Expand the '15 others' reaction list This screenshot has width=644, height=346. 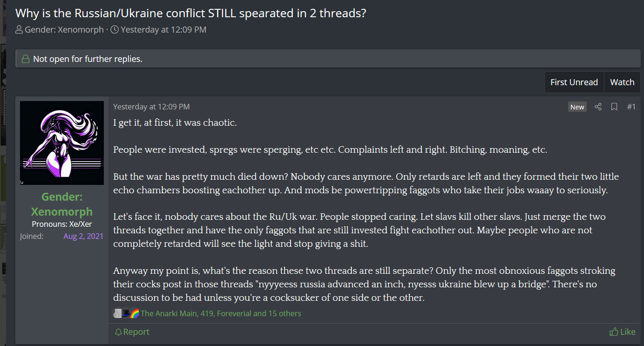pyautogui.click(x=284, y=313)
